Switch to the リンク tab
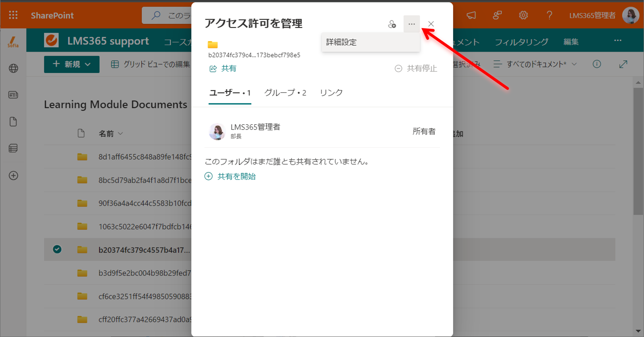Image resolution: width=644 pixels, height=337 pixels. click(x=331, y=93)
